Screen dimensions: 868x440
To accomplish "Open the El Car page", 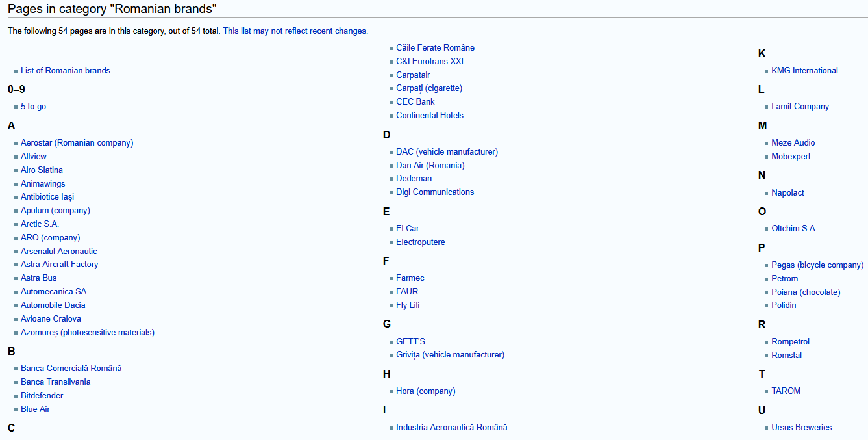I will 408,228.
